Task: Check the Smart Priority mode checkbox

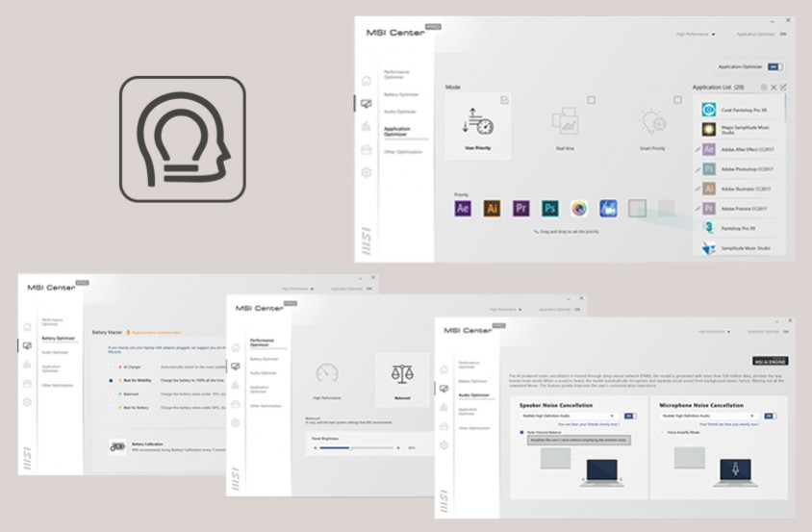Action: 677,100
